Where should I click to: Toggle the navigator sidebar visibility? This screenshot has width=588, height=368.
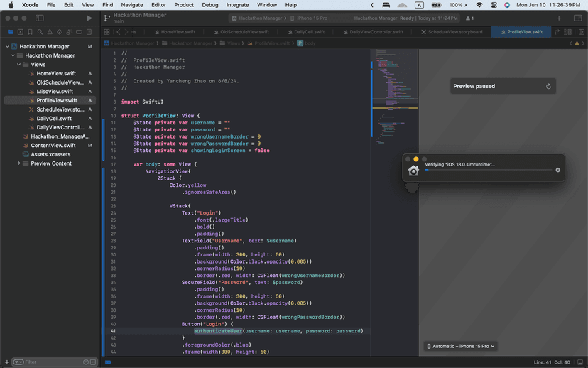click(39, 18)
